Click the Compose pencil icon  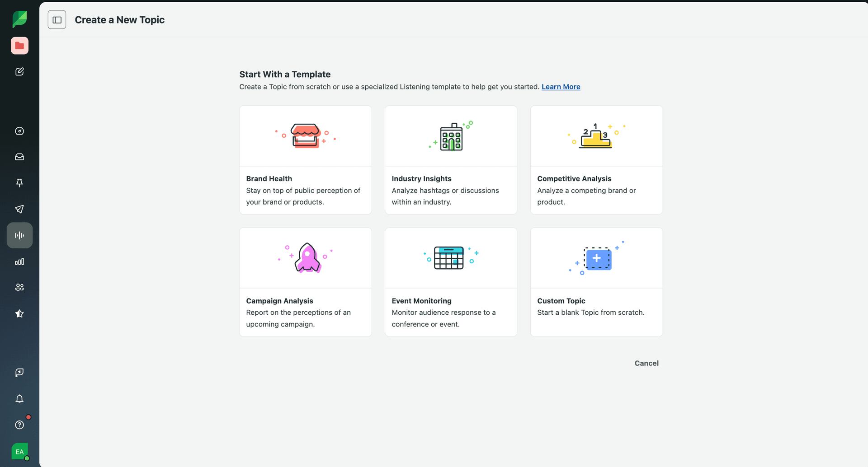[x=19, y=71]
